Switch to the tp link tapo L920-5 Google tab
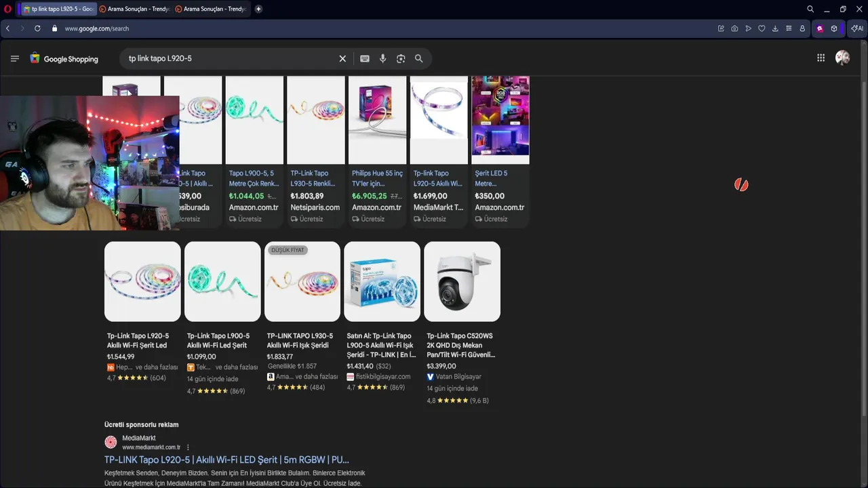The width and height of the screenshot is (868, 488). point(57,9)
